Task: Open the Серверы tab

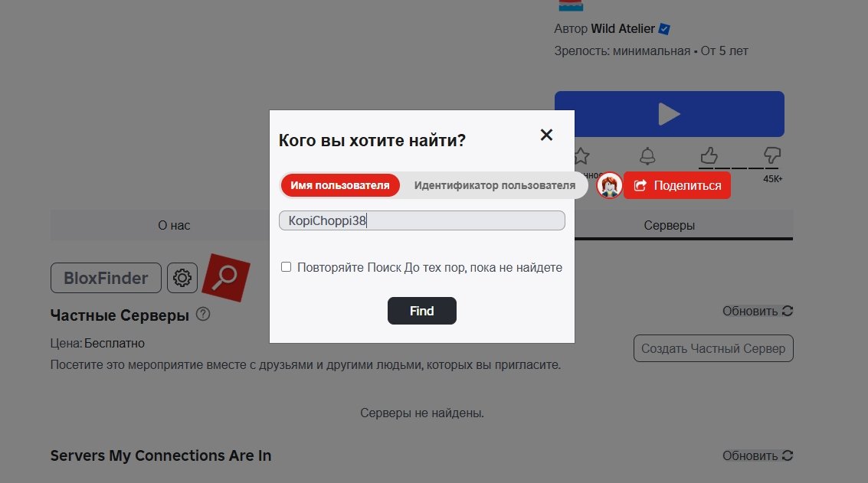Action: 670,225
